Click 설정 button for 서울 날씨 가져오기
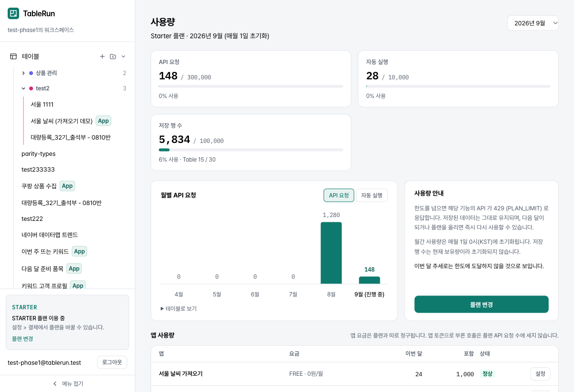This screenshot has width=574, height=392. click(x=541, y=374)
